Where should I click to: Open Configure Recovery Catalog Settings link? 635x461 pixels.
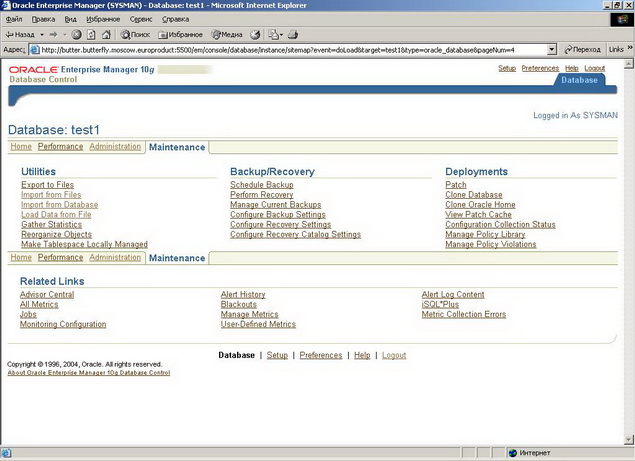coord(295,234)
